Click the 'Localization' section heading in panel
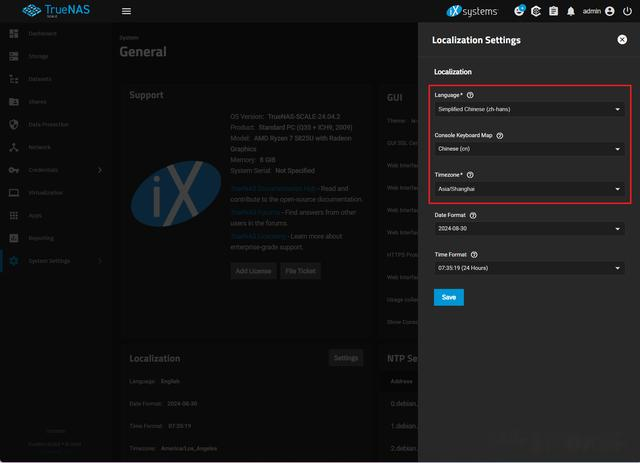 [453, 72]
